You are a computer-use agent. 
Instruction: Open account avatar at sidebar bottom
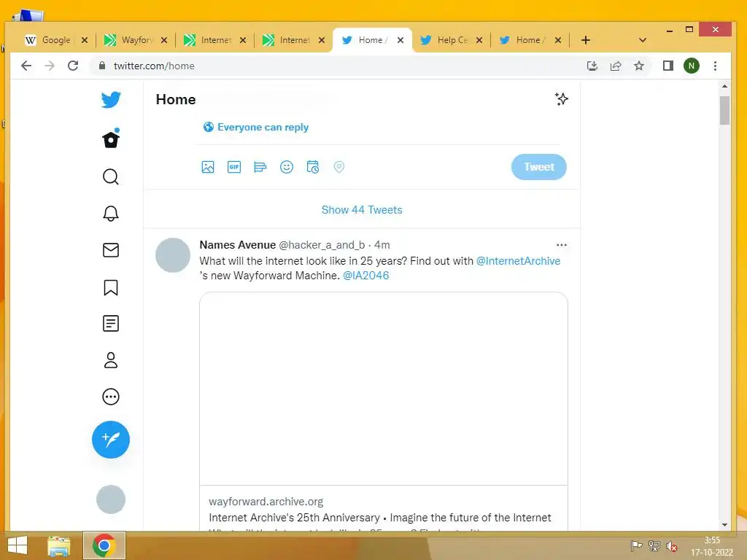[x=111, y=499]
